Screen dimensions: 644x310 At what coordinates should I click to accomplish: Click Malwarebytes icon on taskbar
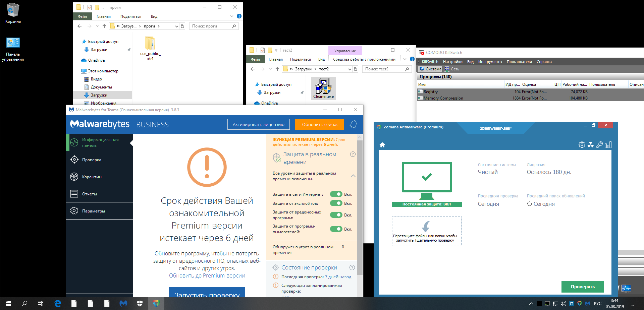[123, 304]
